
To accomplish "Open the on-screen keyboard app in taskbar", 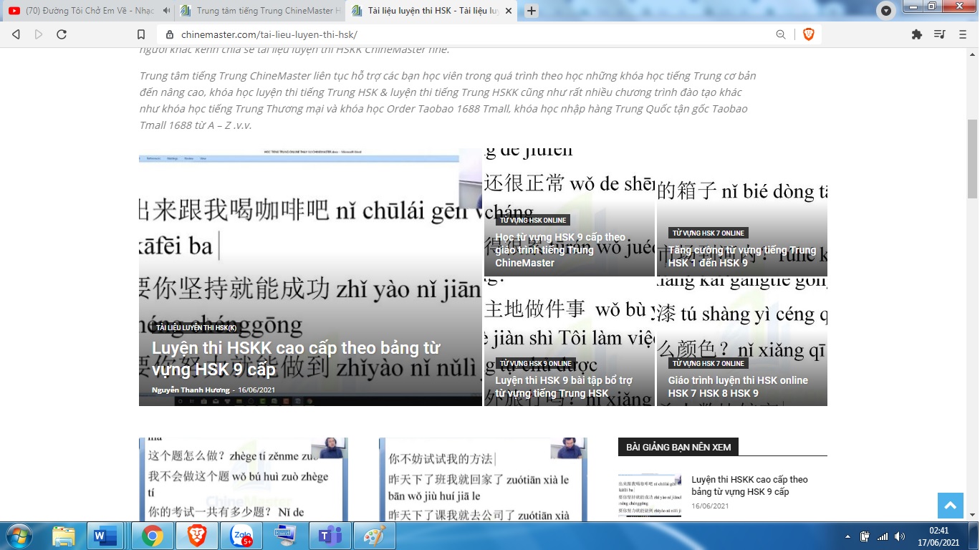I will pos(286,536).
